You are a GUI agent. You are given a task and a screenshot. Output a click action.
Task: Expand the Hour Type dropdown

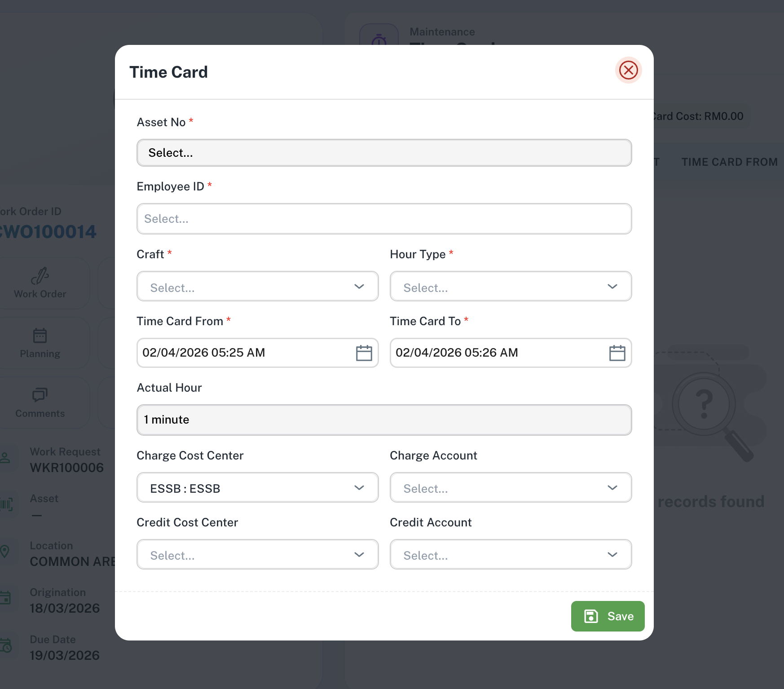click(511, 287)
